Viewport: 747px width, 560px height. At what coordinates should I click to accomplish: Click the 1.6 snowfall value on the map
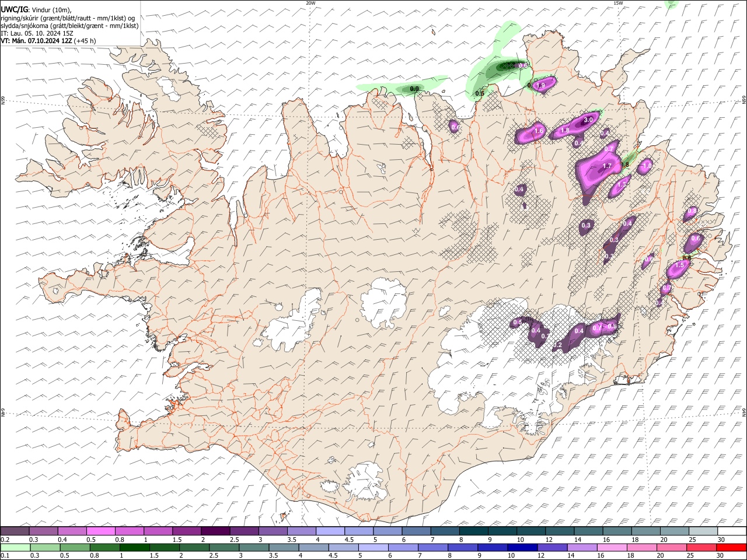[x=539, y=131]
